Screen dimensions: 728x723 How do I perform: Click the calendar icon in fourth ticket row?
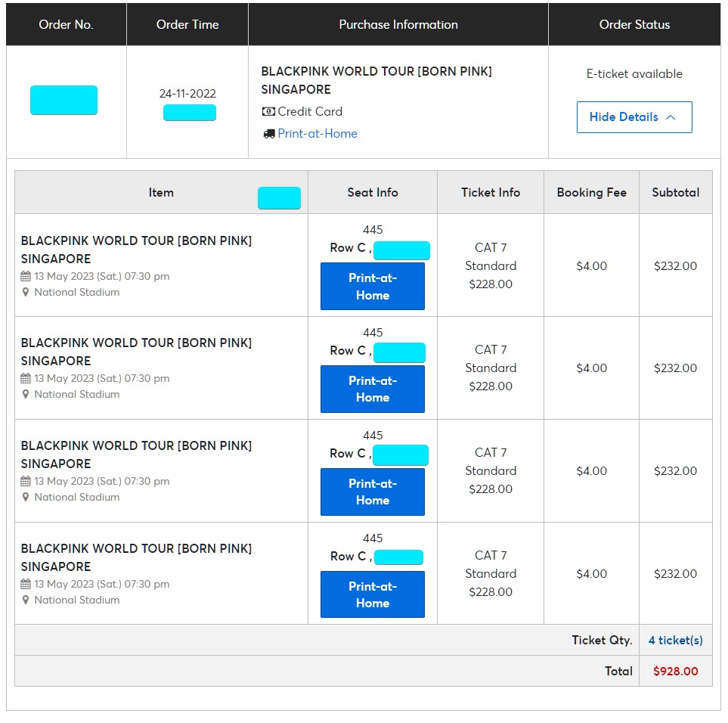coord(26,585)
